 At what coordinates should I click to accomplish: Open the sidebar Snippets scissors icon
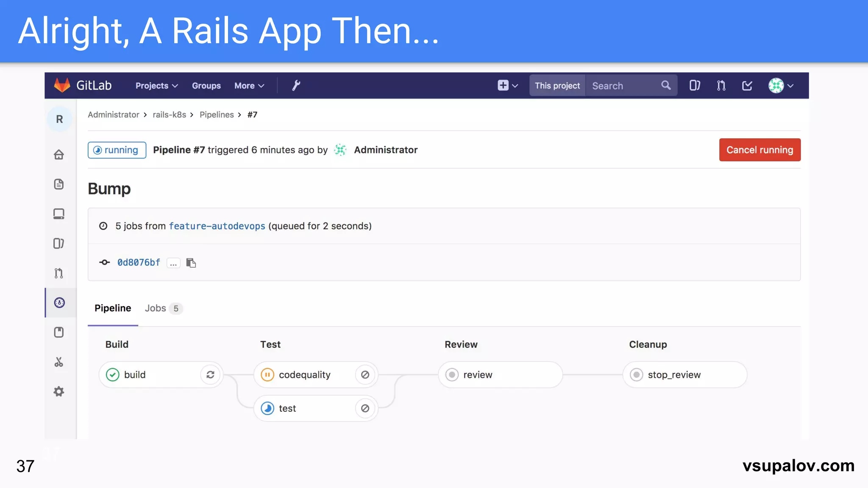[x=59, y=362]
